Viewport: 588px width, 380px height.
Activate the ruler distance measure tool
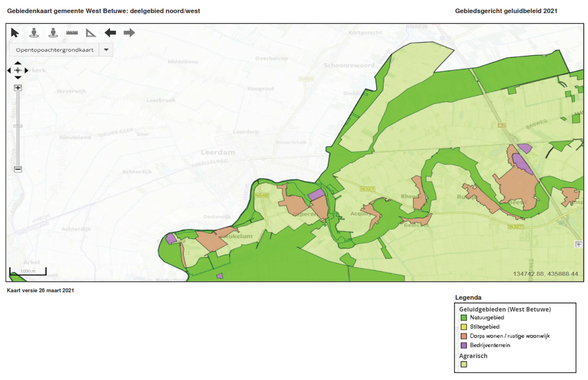(x=72, y=32)
